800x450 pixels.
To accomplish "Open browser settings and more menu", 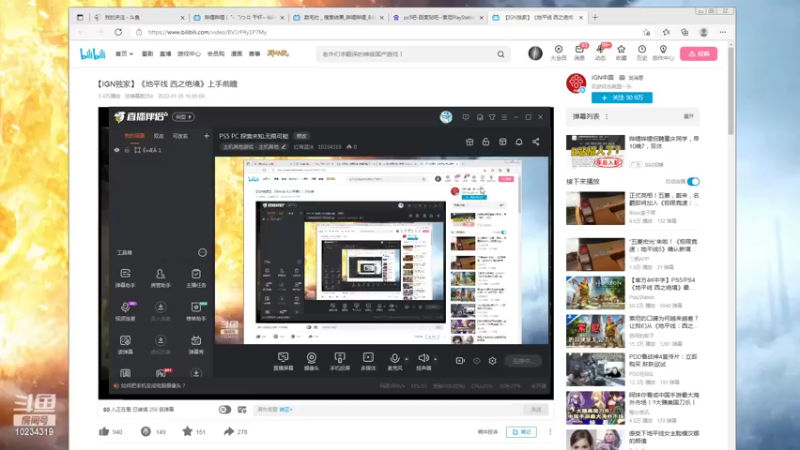I will 723,32.
